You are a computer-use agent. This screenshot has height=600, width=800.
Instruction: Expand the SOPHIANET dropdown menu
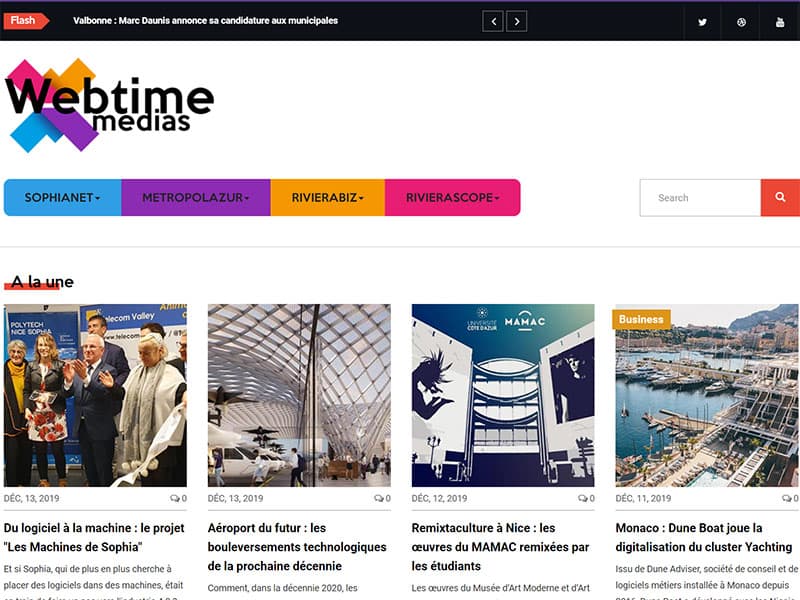(x=62, y=198)
